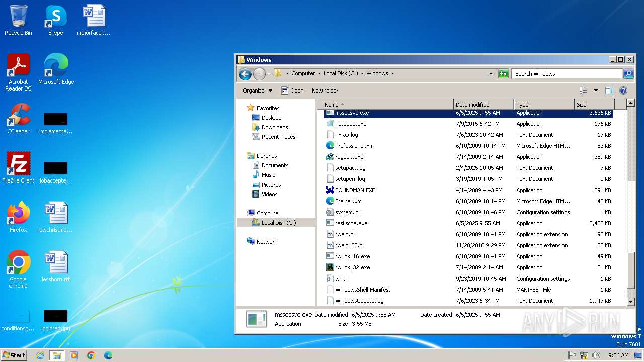This screenshot has height=362, width=644.
Task: Open Firefox desktop shortcut
Action: tap(18, 217)
